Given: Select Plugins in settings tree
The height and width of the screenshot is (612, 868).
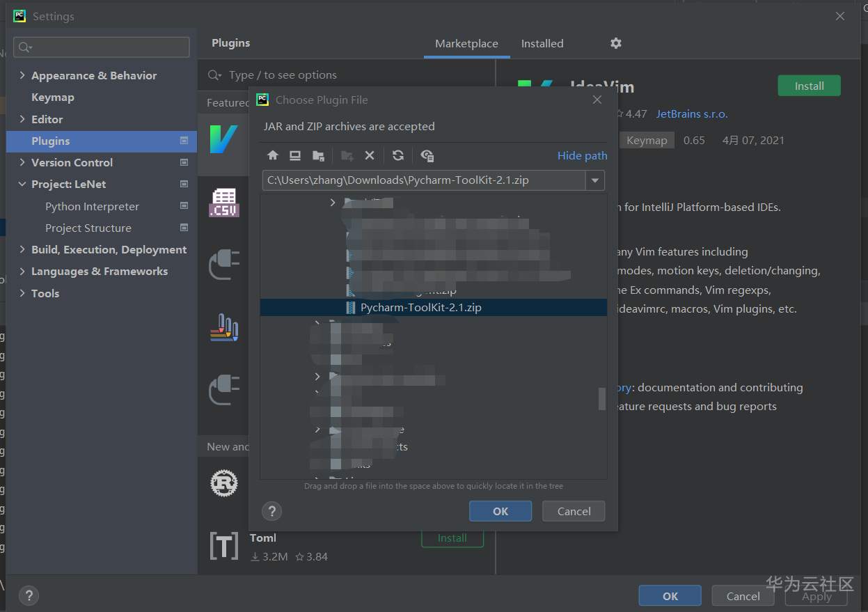Looking at the screenshot, I should (x=102, y=141).
